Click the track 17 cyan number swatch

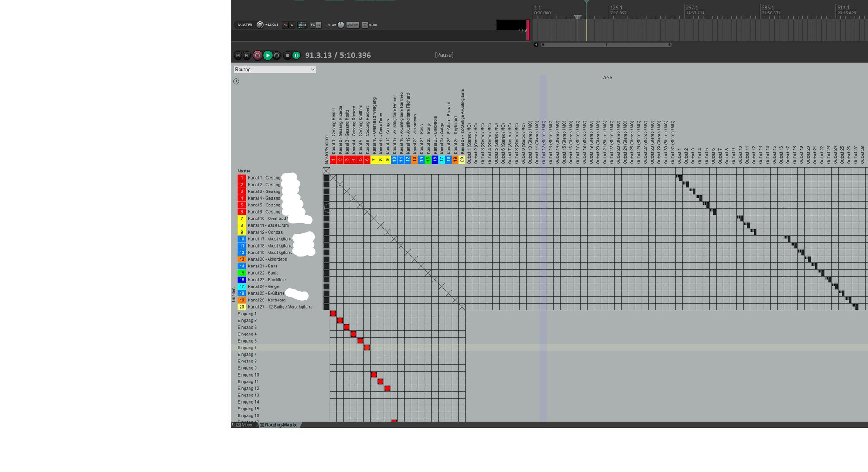click(242, 286)
